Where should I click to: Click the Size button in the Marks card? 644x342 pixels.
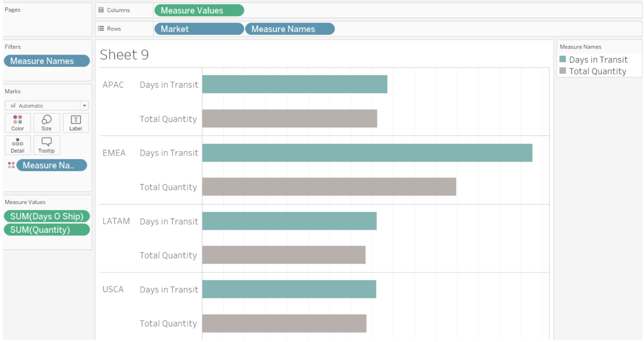click(46, 122)
